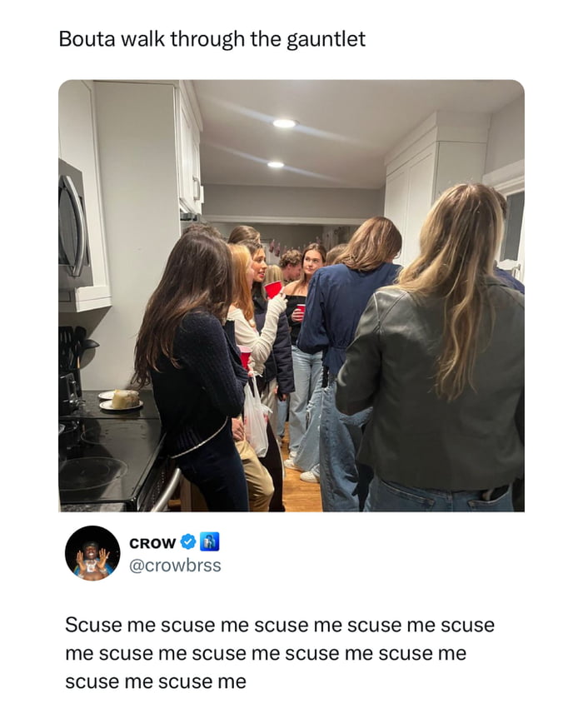Click the white upper cabinet handle

[197, 189]
